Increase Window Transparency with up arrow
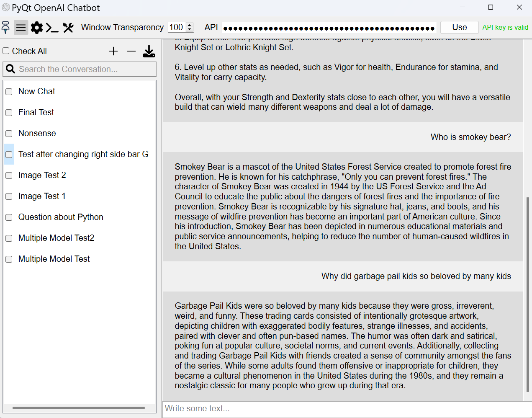Screen dimensions: 532x418 click(190, 25)
